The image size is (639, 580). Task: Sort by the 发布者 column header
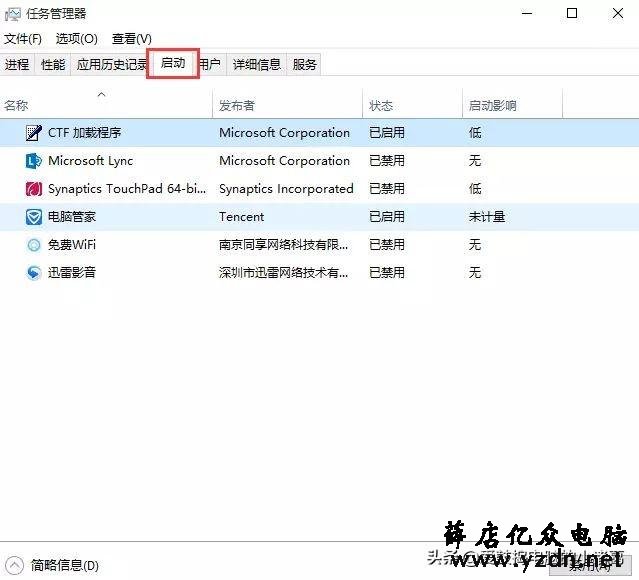coord(287,106)
